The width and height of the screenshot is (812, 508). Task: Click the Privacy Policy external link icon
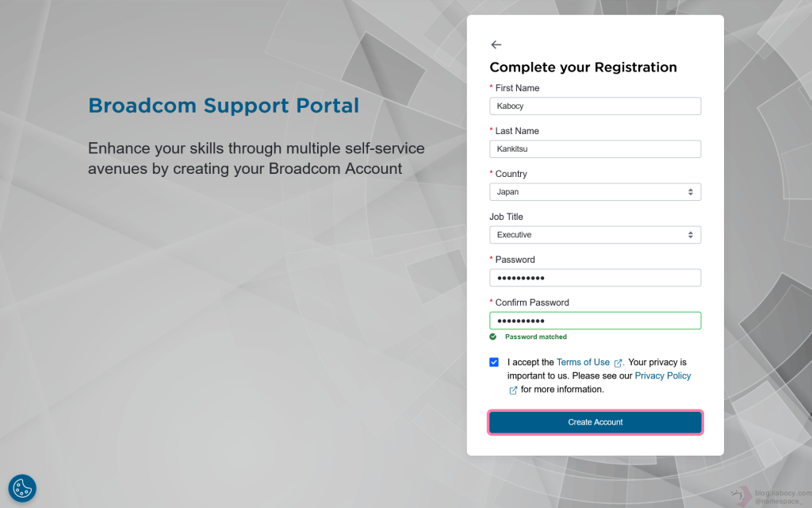[x=513, y=390]
